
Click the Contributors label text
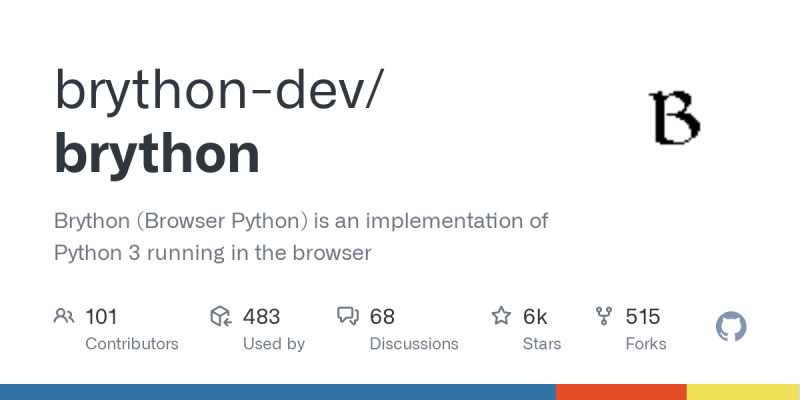point(132,343)
